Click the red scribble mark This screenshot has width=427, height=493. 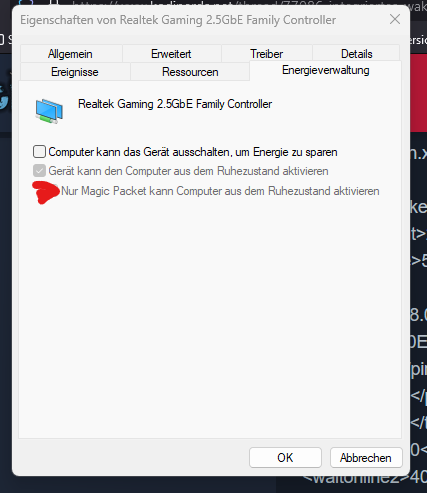(46, 192)
